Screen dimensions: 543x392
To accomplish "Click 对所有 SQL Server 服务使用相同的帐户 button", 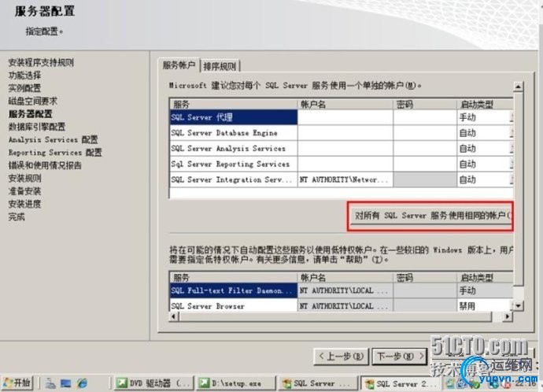I will coord(430,216).
